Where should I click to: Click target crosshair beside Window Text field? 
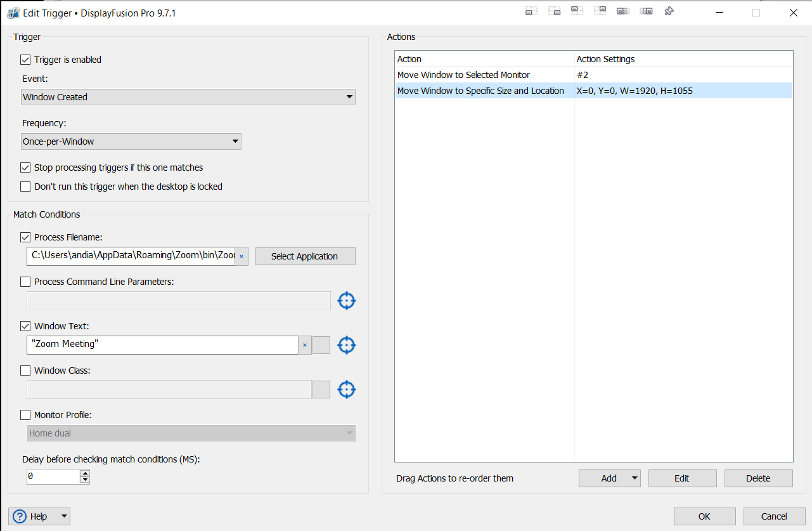(x=346, y=345)
